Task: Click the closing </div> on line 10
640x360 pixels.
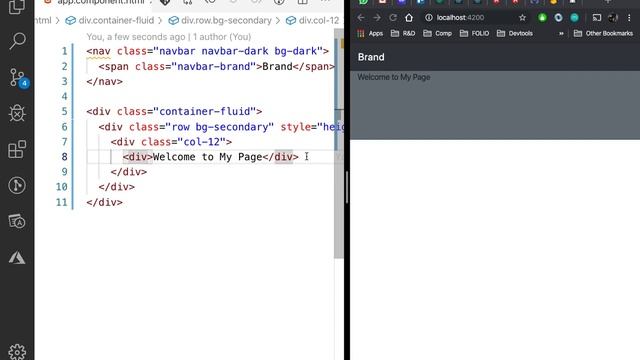Action: coord(117,187)
